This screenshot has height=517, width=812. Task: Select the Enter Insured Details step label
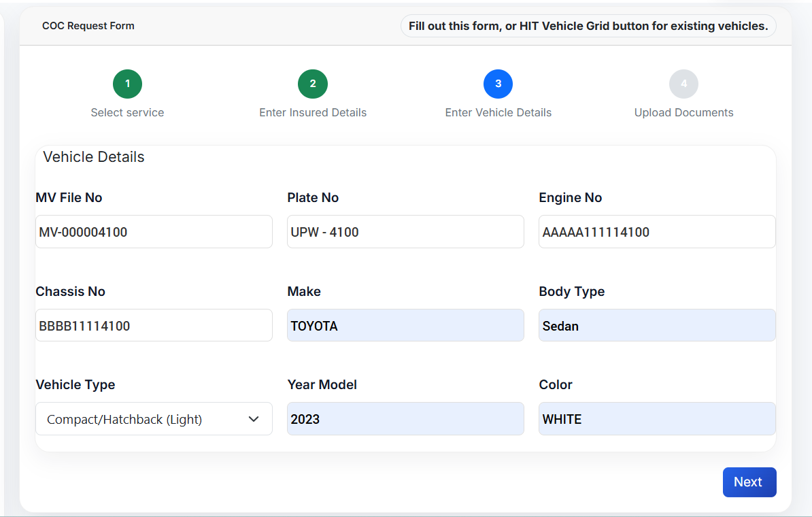313,113
